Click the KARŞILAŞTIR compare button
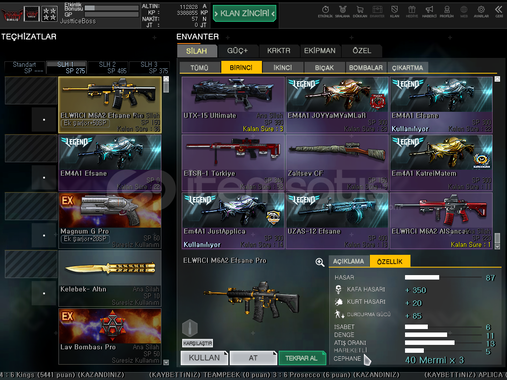 (197, 343)
